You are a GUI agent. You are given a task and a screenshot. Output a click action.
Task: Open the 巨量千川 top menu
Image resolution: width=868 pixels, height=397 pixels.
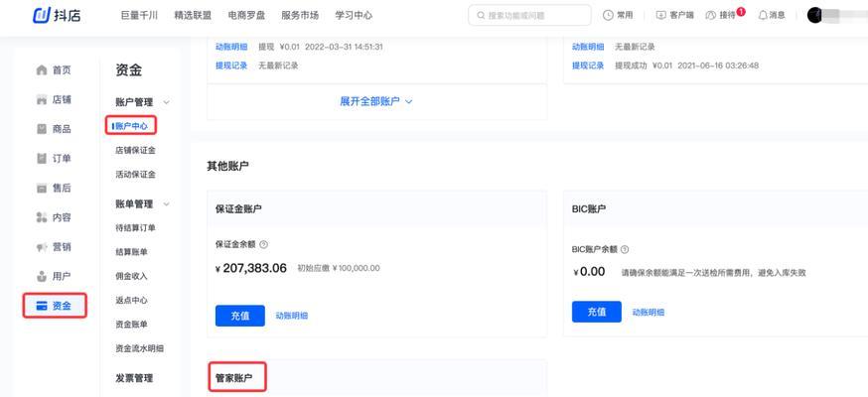139,16
